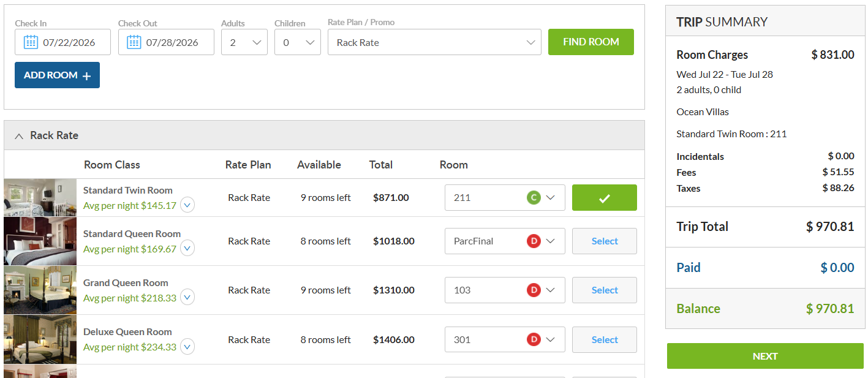Click the ADD ROOM button
The width and height of the screenshot is (868, 378).
(x=57, y=75)
